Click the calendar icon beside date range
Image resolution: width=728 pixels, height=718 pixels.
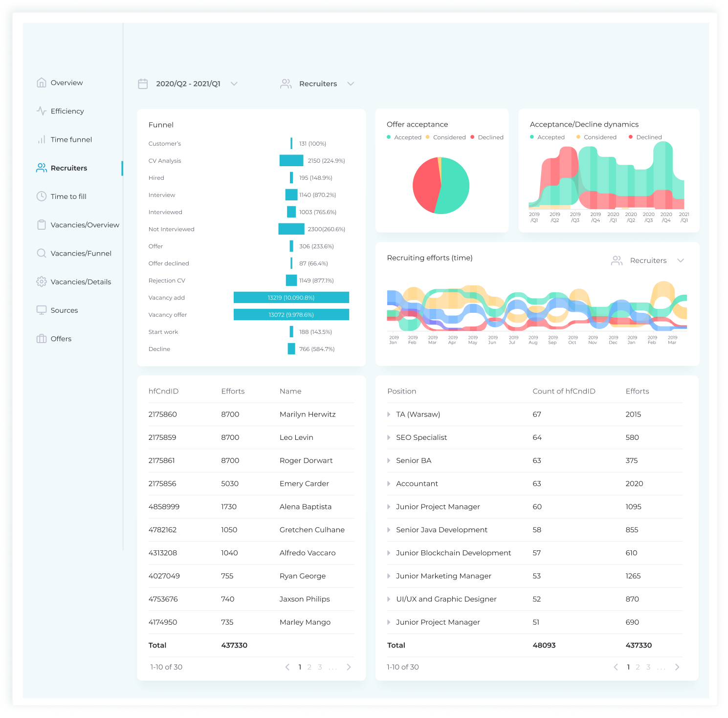[x=143, y=84]
